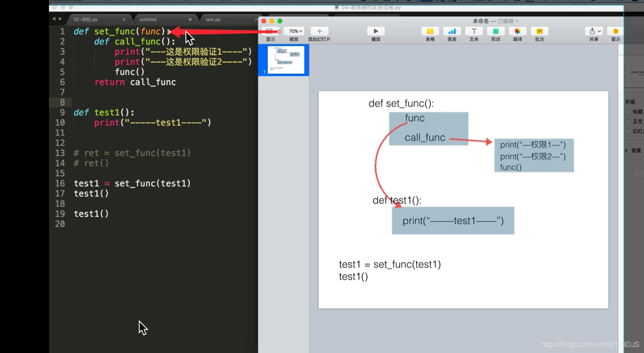Open the 未命名 document title dropdown
Viewport: 644px width, 353px height.
coord(495,21)
